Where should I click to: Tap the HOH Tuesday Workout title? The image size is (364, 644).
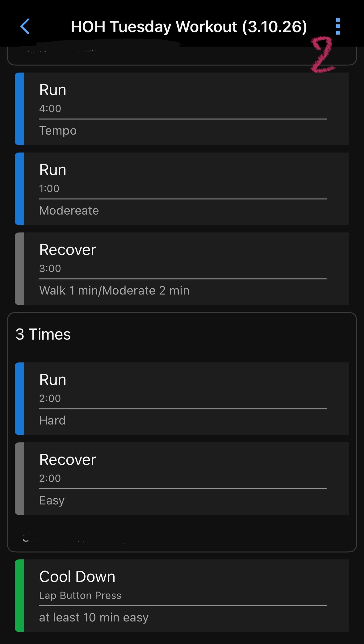[189, 27]
